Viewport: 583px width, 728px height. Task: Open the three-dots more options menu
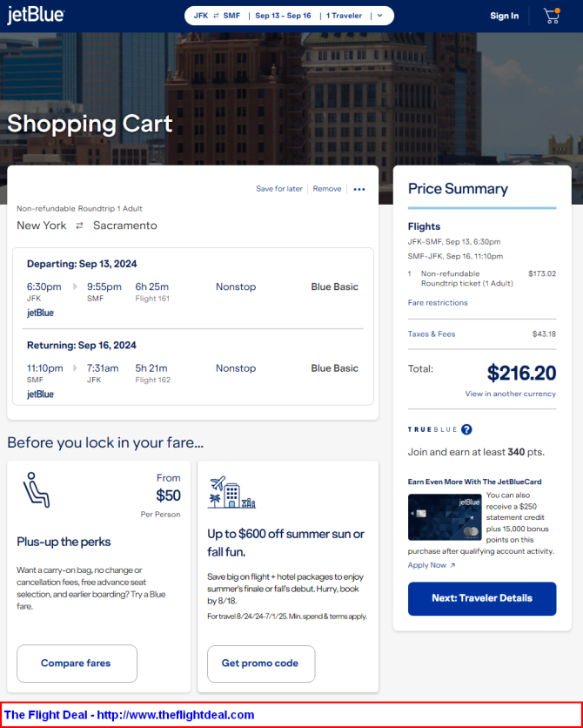(x=359, y=189)
